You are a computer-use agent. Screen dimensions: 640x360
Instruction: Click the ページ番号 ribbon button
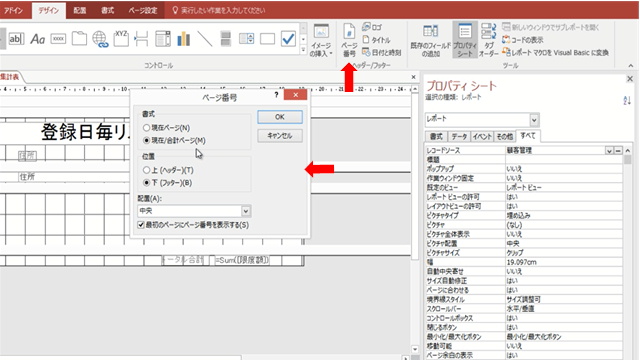tap(349, 40)
